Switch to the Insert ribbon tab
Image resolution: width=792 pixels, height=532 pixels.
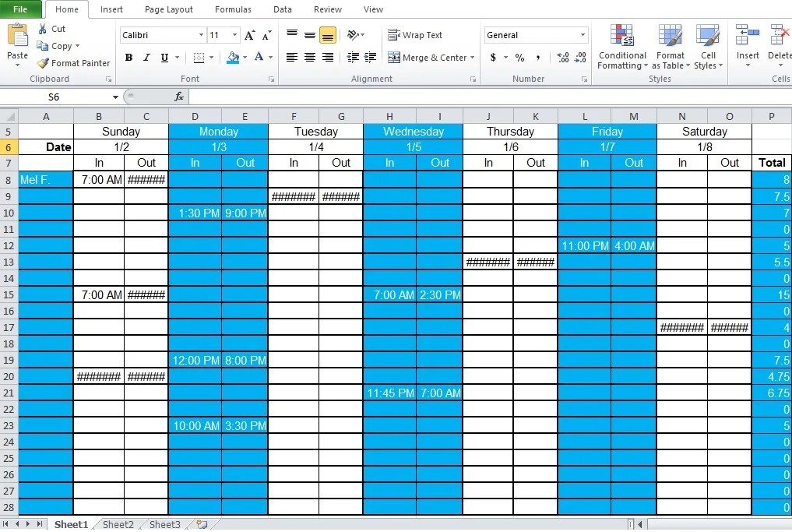pos(111,9)
